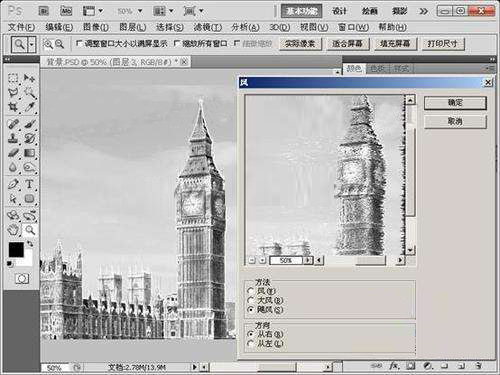The height and width of the screenshot is (375, 500).
Task: Create new adjustment layer icon
Action: coord(428,366)
